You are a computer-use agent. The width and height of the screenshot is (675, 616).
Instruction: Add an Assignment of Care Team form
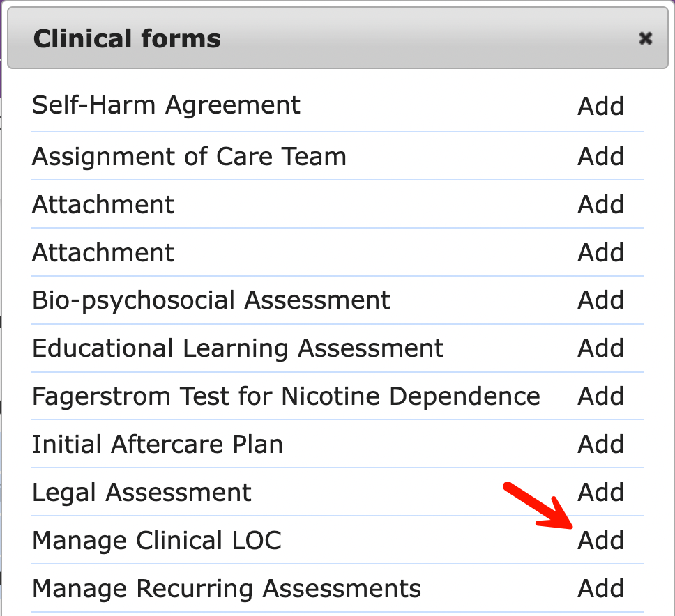pos(600,156)
